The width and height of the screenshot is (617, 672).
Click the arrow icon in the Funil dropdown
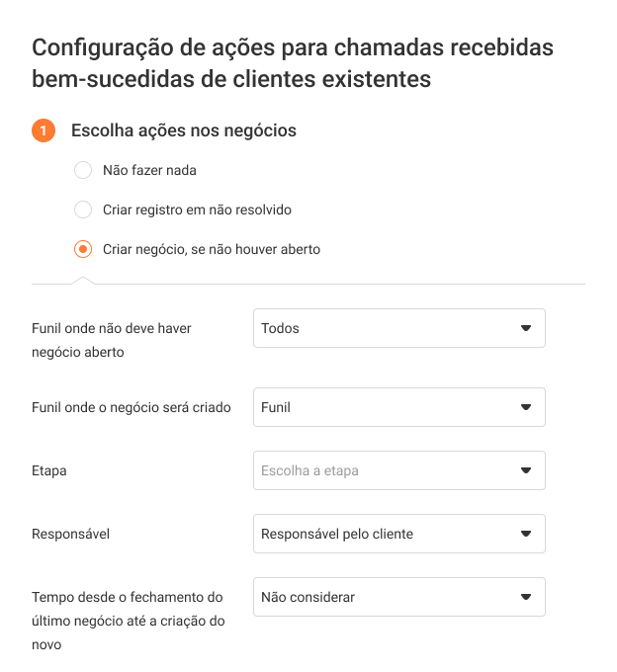pyautogui.click(x=526, y=407)
